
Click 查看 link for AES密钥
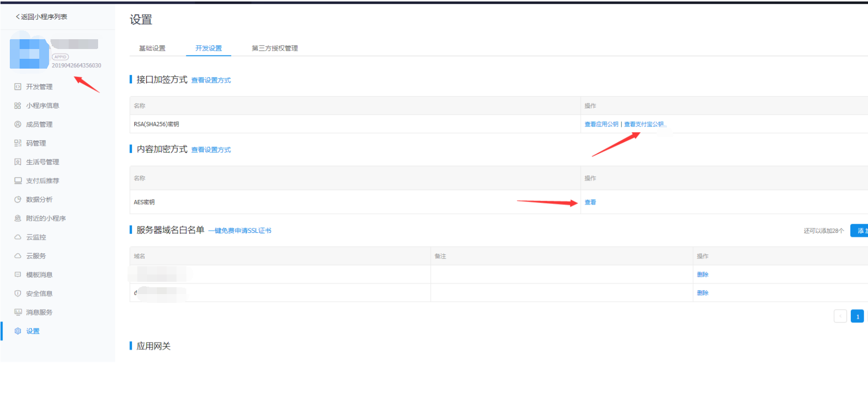(590, 202)
